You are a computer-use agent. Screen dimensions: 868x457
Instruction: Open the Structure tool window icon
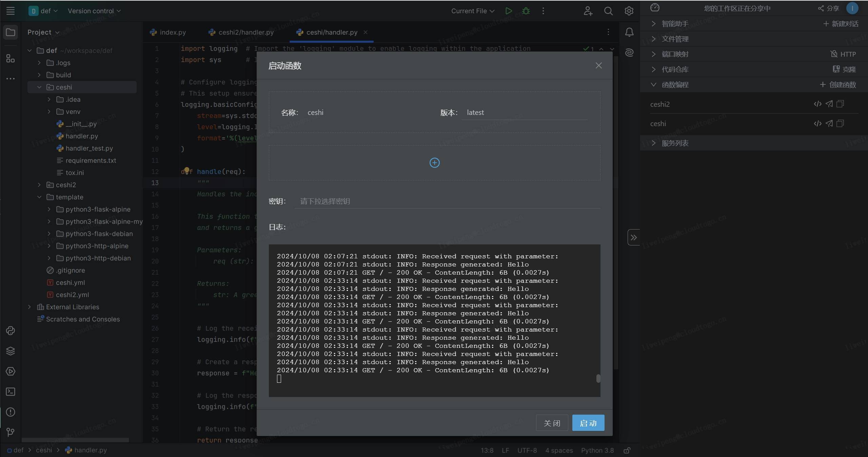(x=11, y=59)
